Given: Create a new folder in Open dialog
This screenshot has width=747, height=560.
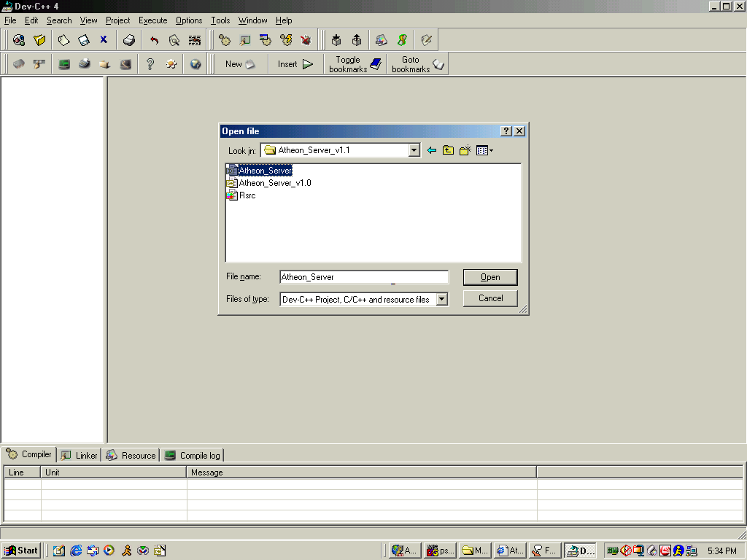Looking at the screenshot, I should click(465, 150).
